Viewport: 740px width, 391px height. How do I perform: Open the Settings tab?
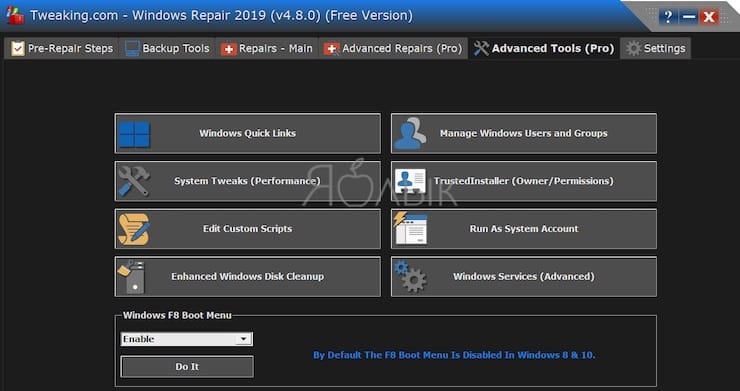(656, 48)
